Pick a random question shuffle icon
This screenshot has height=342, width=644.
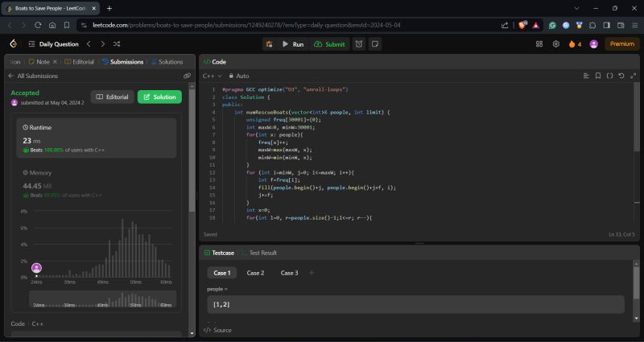(117, 44)
